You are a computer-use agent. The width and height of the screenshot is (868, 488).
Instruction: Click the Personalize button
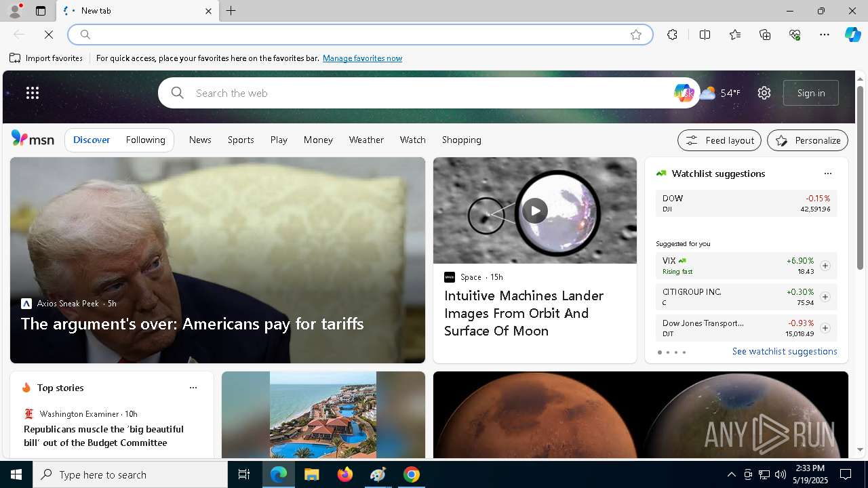point(808,140)
